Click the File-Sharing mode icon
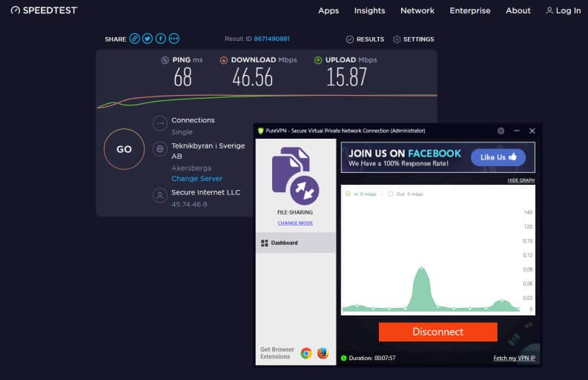588x380 pixels. click(x=296, y=176)
